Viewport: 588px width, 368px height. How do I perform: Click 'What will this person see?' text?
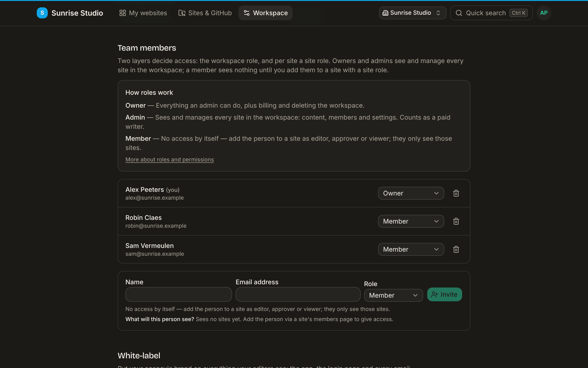pyautogui.click(x=160, y=319)
